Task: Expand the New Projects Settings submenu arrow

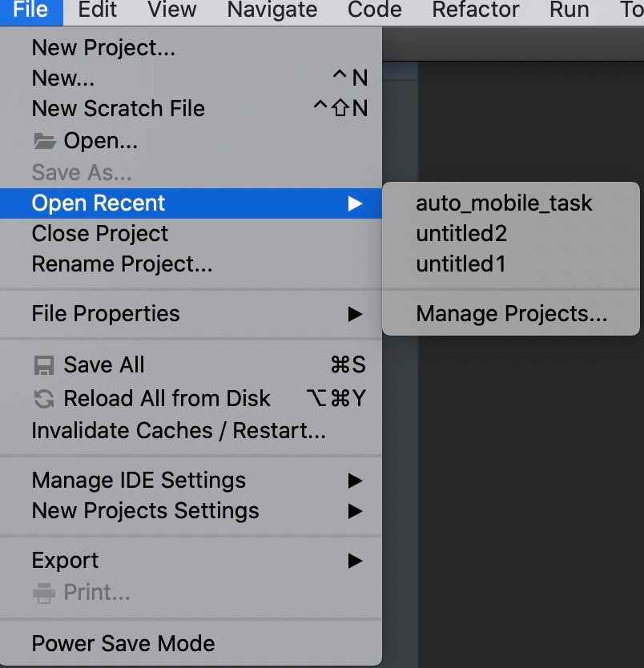Action: point(355,511)
